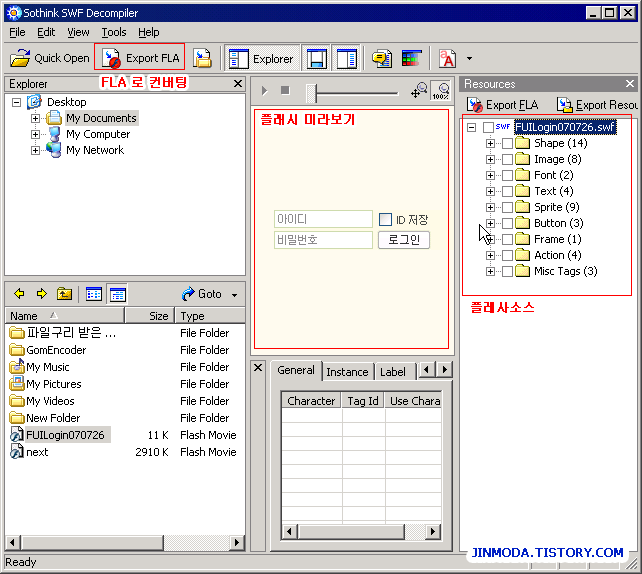This screenshot has width=642, height=574.
Task: Switch to list view icon
Action: coord(94,294)
